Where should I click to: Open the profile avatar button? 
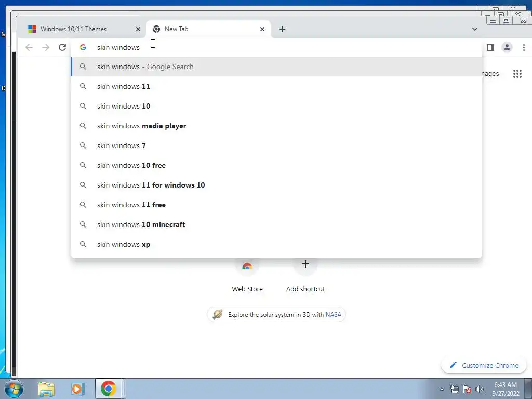click(x=507, y=47)
